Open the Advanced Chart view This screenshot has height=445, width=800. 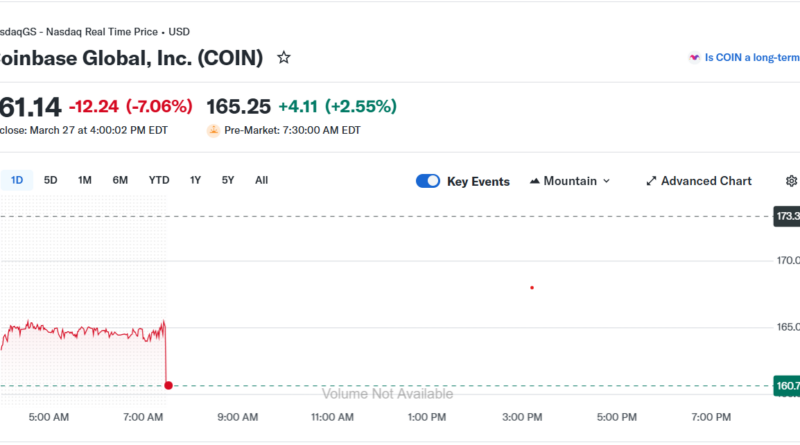pyautogui.click(x=699, y=181)
